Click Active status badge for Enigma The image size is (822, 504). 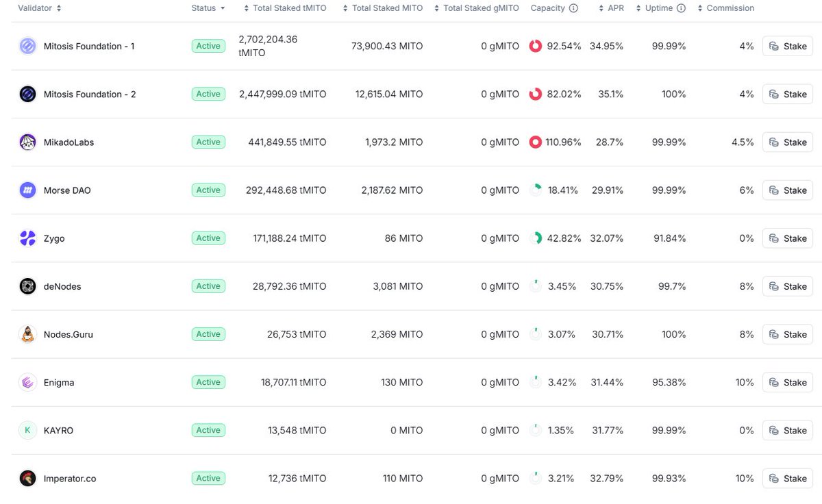(208, 382)
